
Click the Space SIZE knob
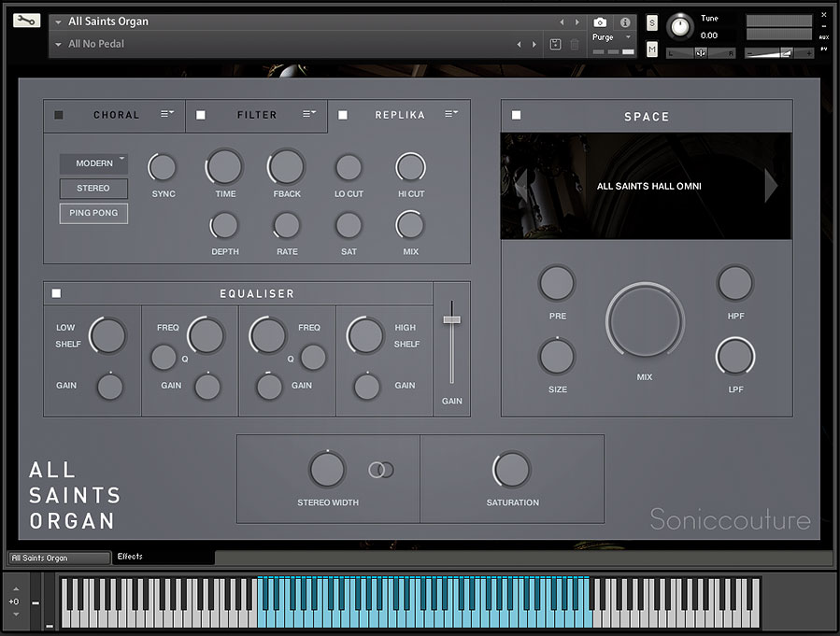coord(557,357)
